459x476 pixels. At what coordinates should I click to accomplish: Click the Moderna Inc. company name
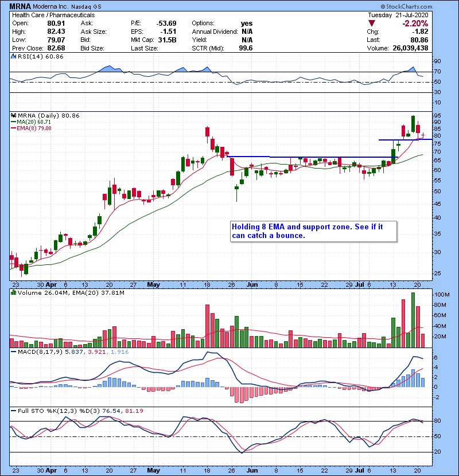pyautogui.click(x=50, y=6)
